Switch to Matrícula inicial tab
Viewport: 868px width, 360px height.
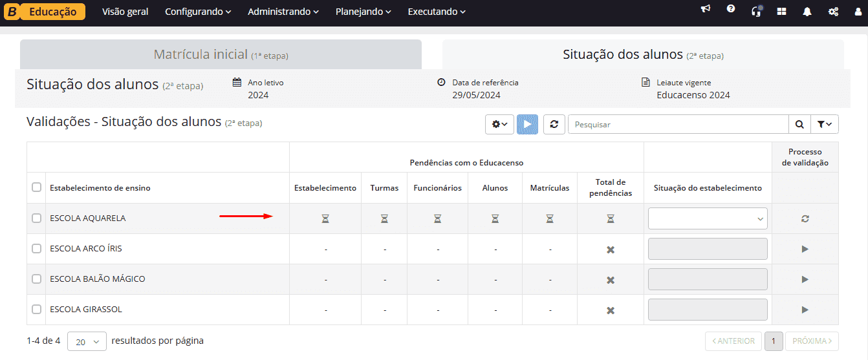click(221, 54)
